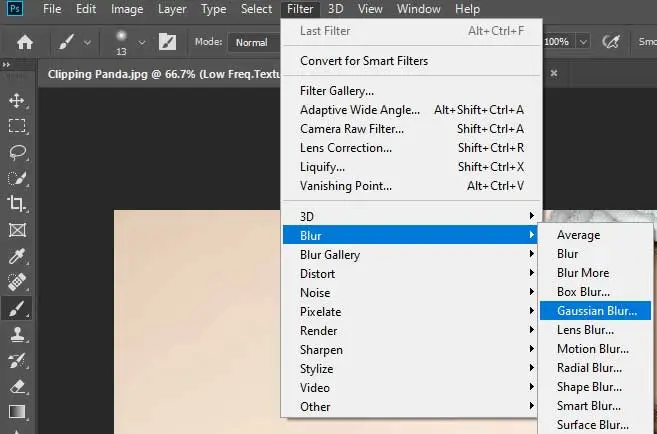Expand the tool preset dropdown arrow

click(x=87, y=42)
